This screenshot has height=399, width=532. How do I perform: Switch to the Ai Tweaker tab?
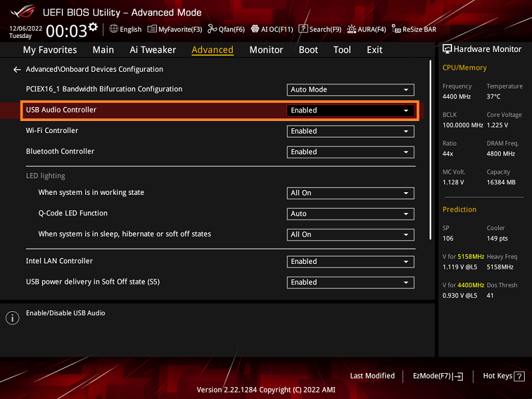pyautogui.click(x=153, y=50)
